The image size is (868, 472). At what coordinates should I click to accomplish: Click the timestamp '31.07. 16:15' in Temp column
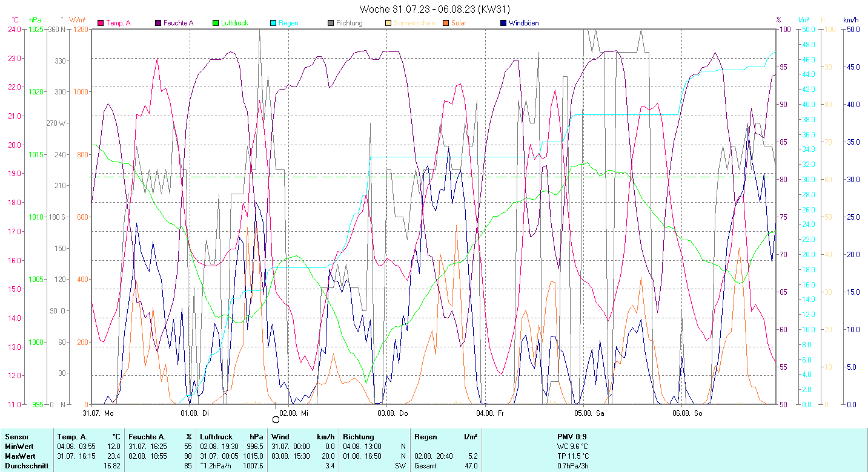tap(78, 456)
